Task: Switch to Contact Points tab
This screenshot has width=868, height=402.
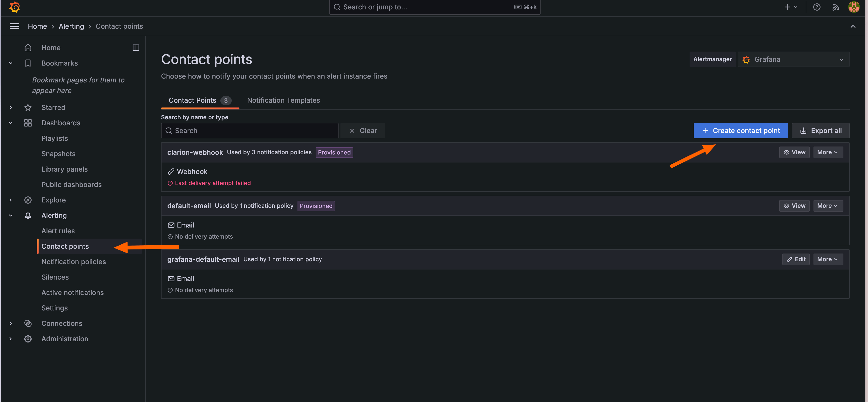Action: (x=200, y=100)
